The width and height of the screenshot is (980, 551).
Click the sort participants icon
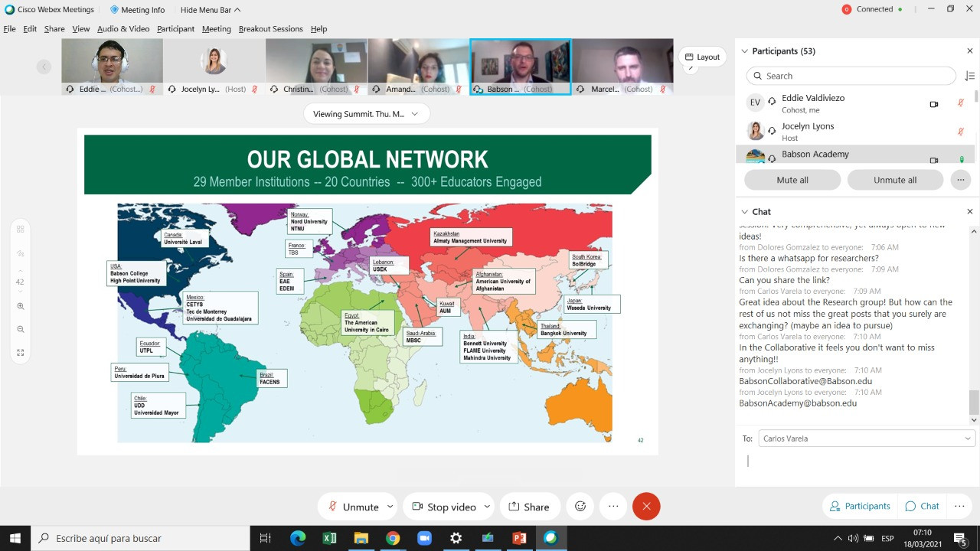pyautogui.click(x=969, y=76)
